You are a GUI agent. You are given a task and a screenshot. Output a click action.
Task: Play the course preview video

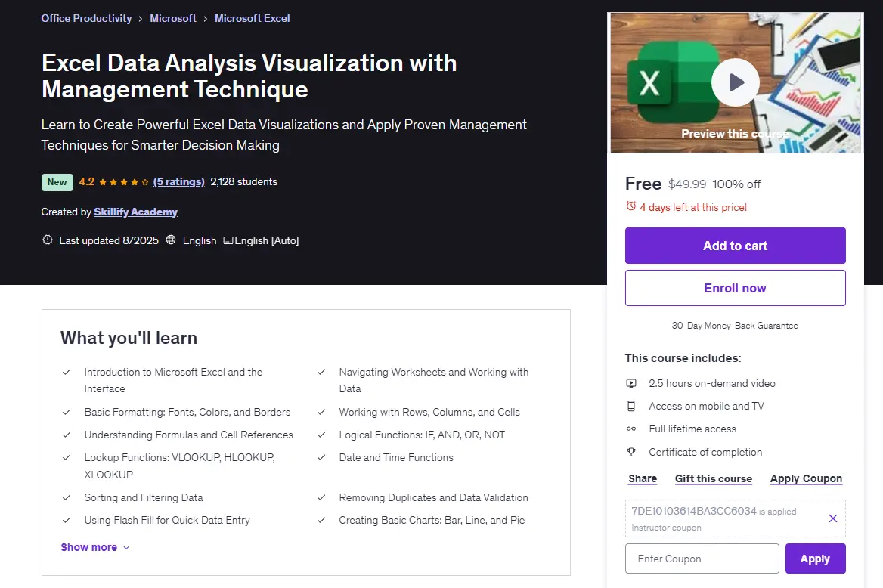pyautogui.click(x=735, y=82)
